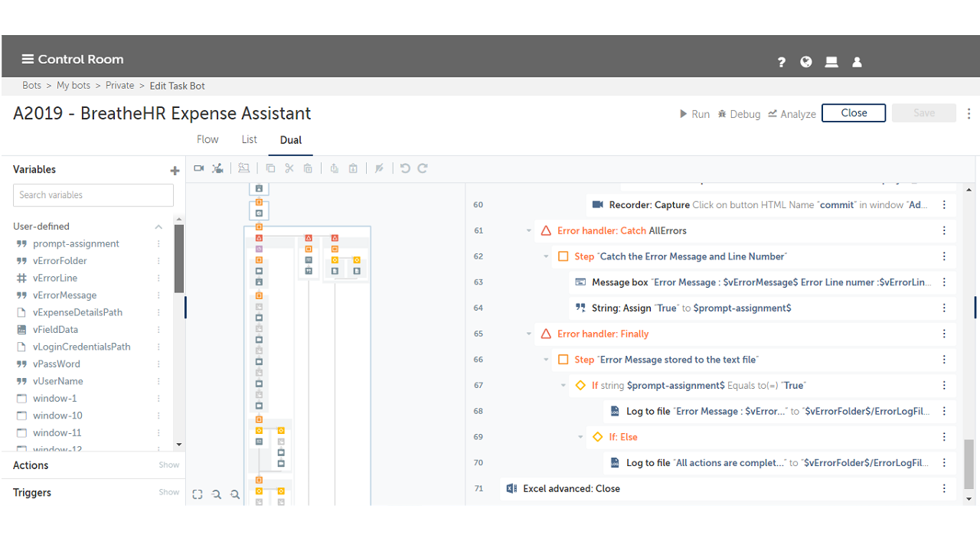
Task: Select line 70 Log to file action
Action: pos(779,463)
